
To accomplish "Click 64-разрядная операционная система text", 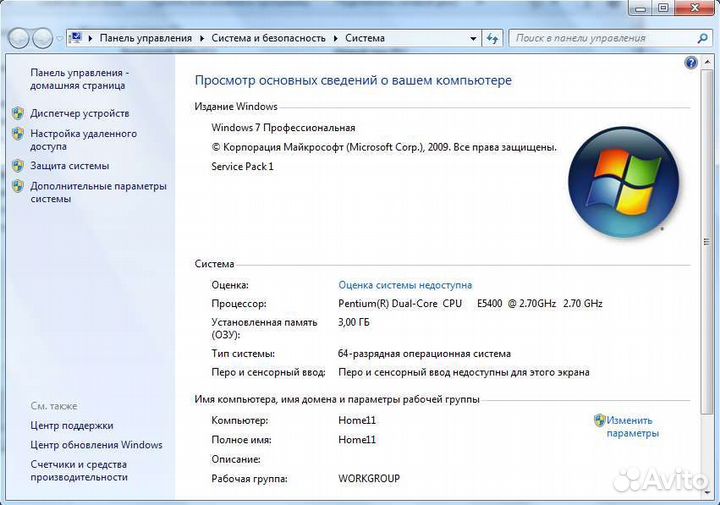I will pyautogui.click(x=424, y=354).
